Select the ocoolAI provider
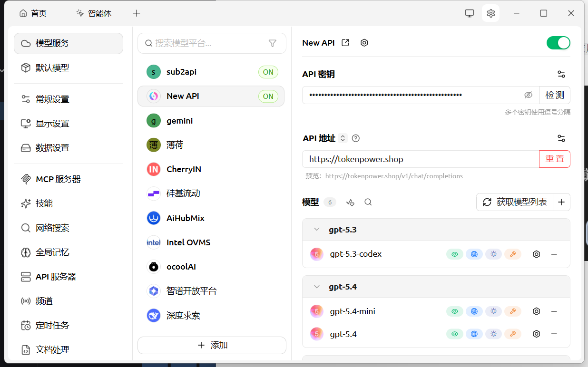The image size is (588, 367). (x=211, y=267)
